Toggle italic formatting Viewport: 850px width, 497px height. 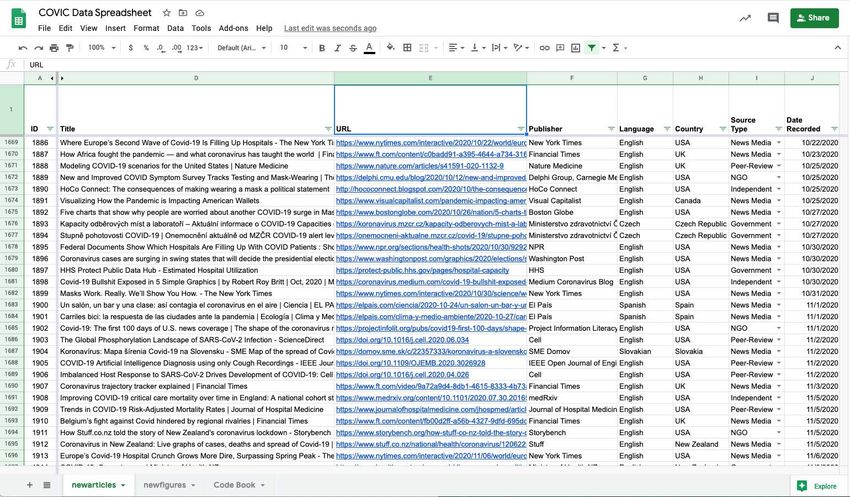[337, 48]
